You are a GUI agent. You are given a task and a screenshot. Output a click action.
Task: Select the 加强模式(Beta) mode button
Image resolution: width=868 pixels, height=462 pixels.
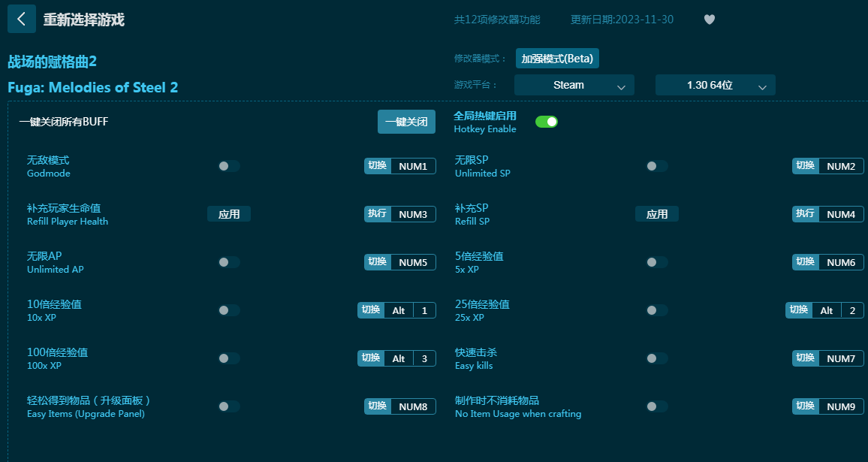click(x=557, y=59)
